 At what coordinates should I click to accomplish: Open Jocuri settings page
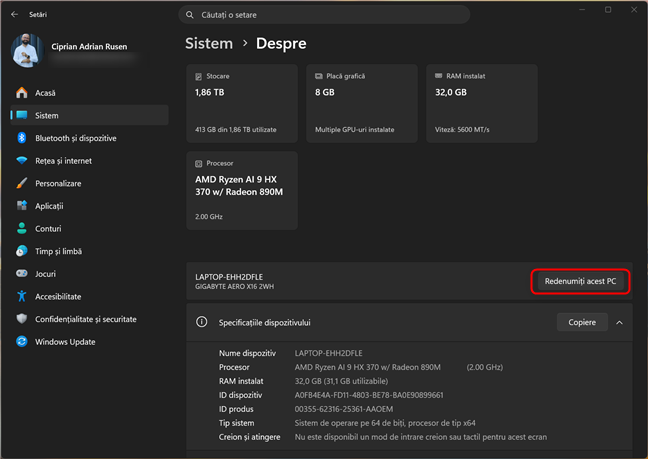pyautogui.click(x=89, y=273)
